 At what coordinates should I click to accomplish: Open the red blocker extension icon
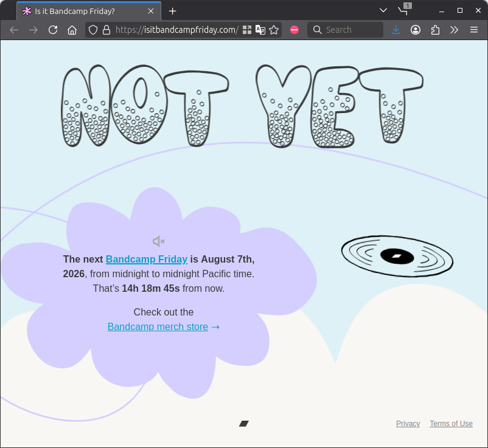[294, 30]
